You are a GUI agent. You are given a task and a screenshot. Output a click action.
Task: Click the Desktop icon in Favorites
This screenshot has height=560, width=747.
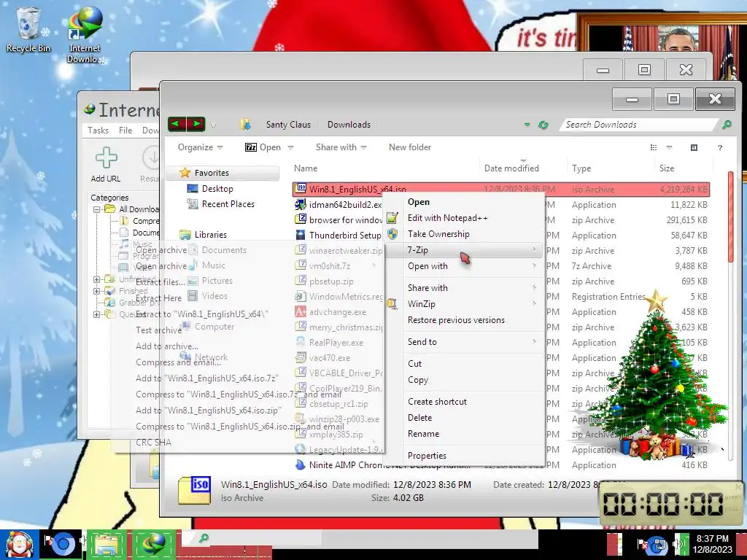click(x=193, y=189)
